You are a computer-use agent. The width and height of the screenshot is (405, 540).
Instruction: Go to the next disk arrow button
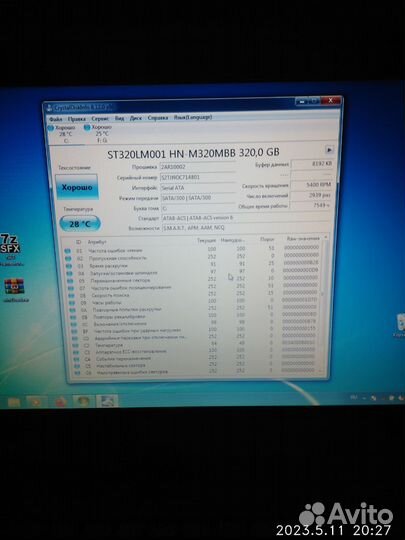coord(329,150)
